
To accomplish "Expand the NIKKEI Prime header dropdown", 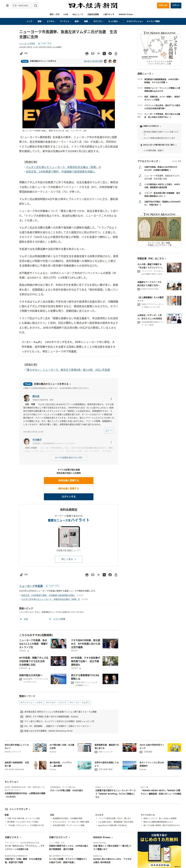I will 127,14.
